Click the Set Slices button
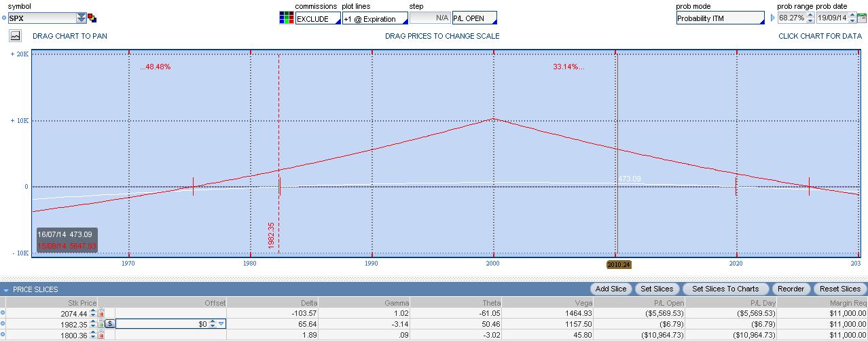The image size is (868, 341). [657, 289]
